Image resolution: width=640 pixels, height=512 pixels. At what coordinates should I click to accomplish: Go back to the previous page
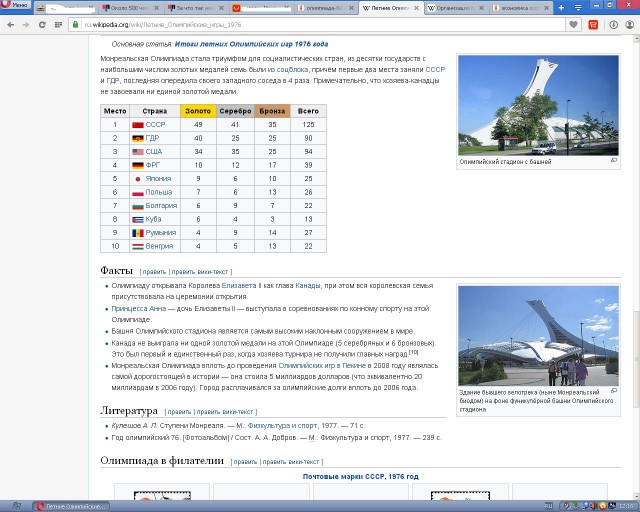(x=11, y=25)
